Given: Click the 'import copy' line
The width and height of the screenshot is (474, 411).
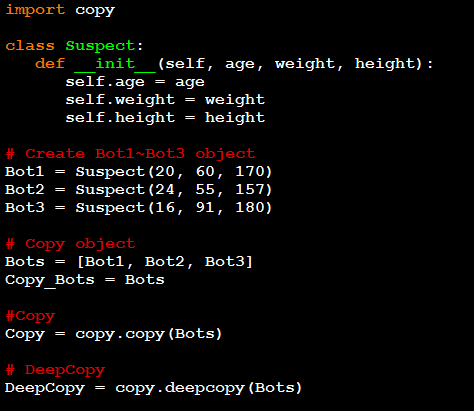Looking at the screenshot, I should pos(60,10).
